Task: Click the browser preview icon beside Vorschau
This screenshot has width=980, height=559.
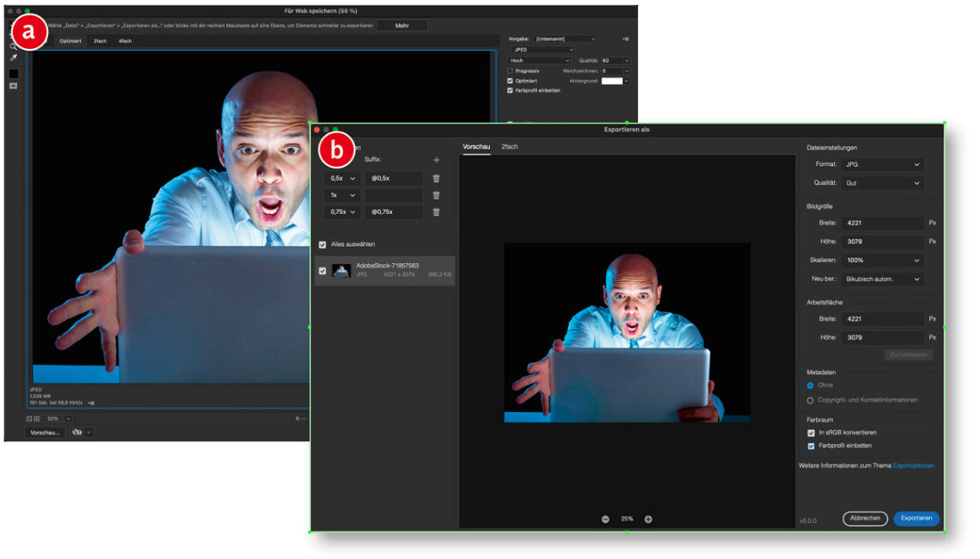Action: click(x=77, y=432)
